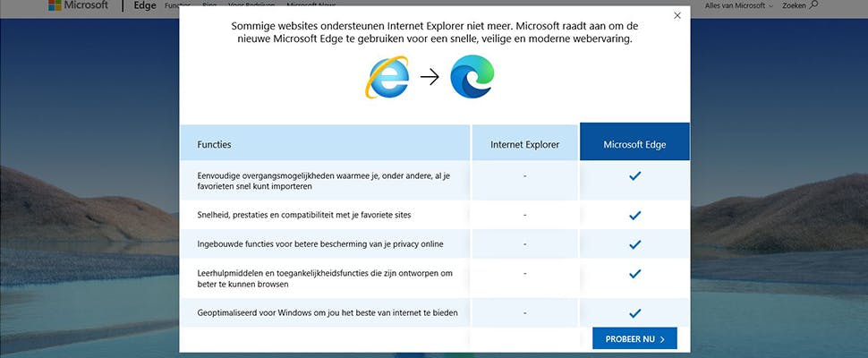The width and height of the screenshot is (868, 358).
Task: Click the new Microsoft Edge logo icon
Action: pos(472,76)
